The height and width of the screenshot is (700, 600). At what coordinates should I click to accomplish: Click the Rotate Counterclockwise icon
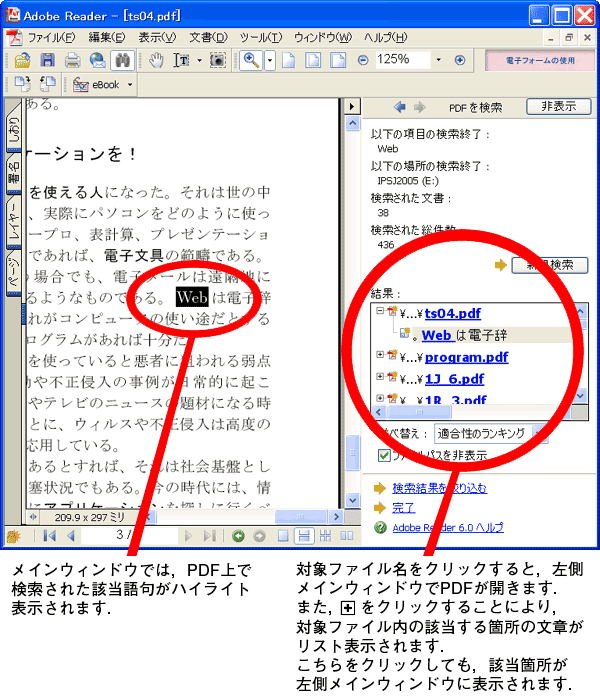(48, 83)
